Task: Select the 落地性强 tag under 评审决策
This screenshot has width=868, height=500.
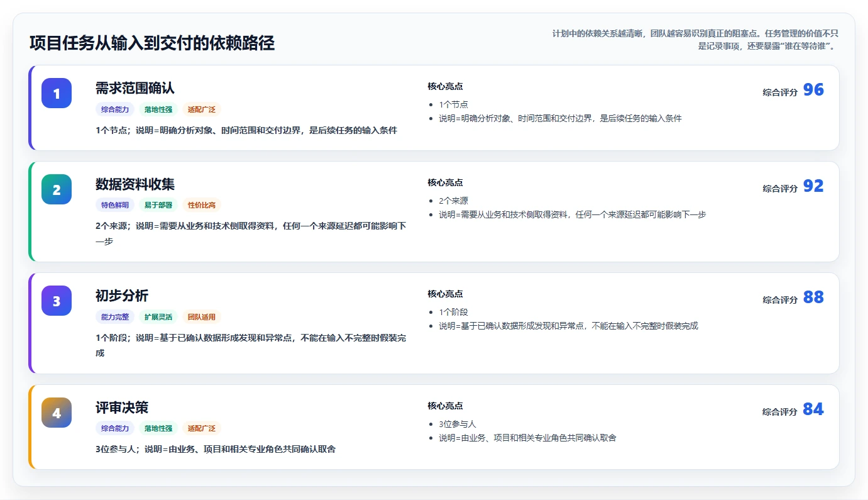Action: [x=158, y=428]
